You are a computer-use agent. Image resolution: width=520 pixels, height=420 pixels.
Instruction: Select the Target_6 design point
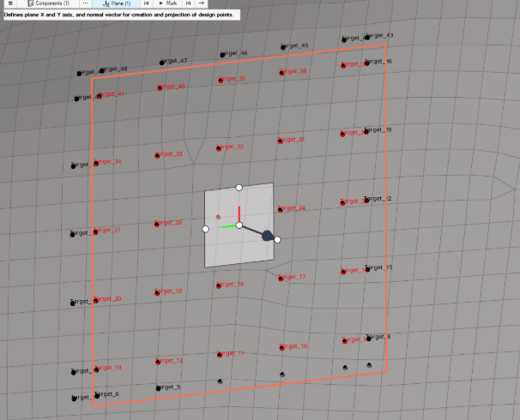(x=97, y=395)
